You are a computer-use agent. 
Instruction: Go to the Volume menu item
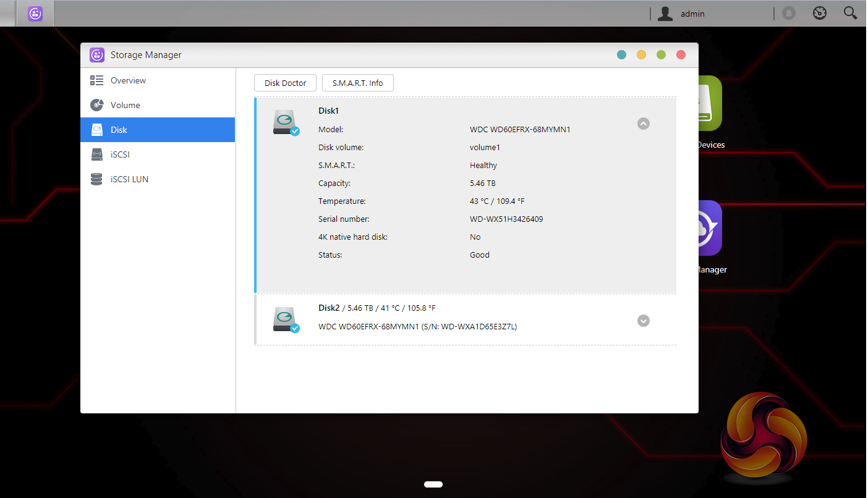tap(158, 105)
